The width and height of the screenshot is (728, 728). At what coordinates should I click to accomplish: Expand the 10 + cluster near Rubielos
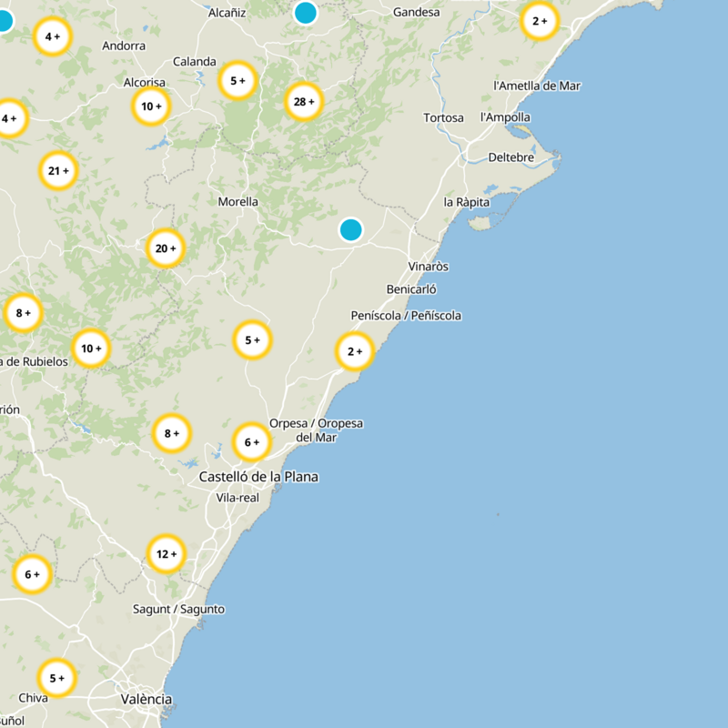click(90, 349)
